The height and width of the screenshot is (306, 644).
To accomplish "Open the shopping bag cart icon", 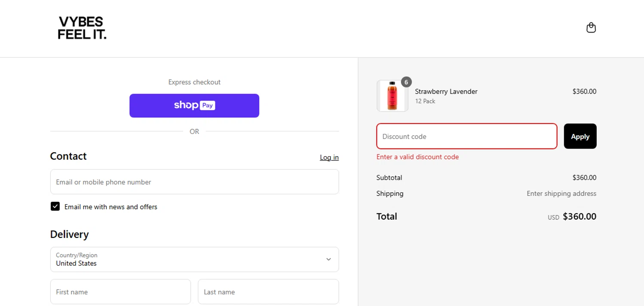I will point(591,28).
